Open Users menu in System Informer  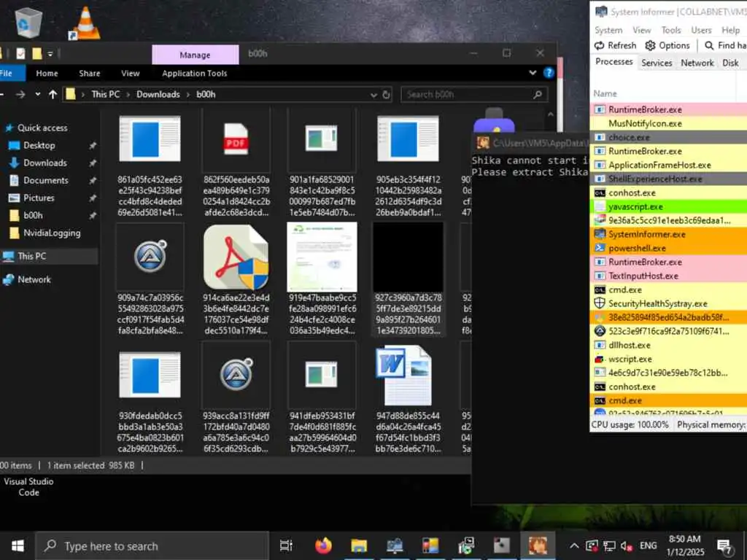[x=701, y=30]
